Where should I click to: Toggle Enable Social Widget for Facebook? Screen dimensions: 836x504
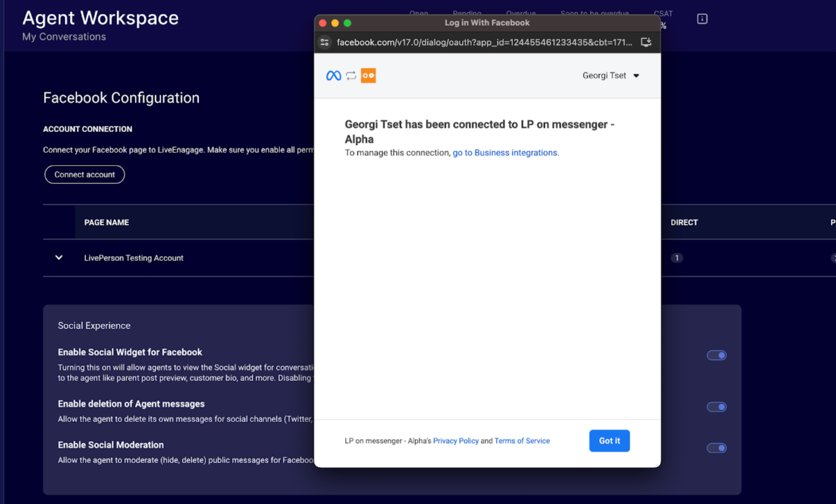pos(716,355)
